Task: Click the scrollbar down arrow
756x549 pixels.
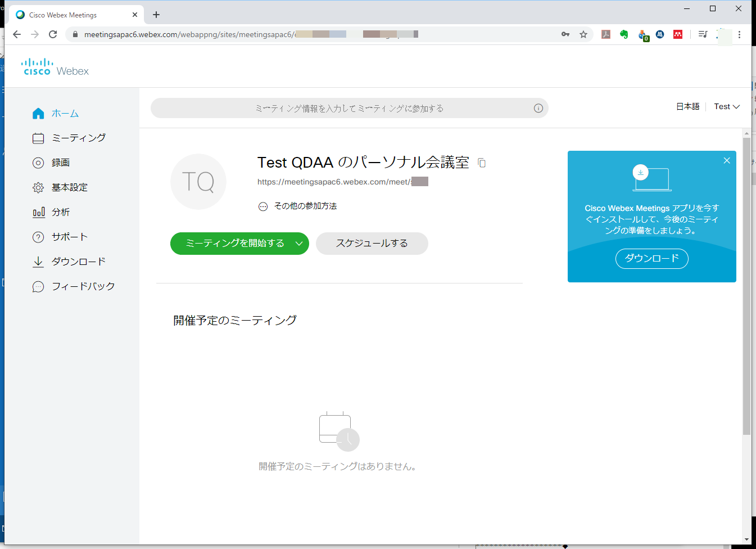Action: point(746,539)
